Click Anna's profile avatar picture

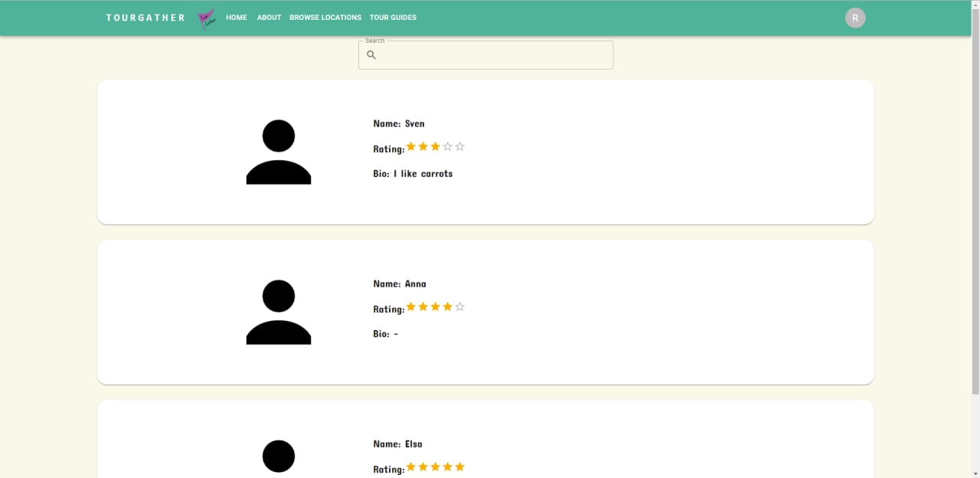[279, 312]
